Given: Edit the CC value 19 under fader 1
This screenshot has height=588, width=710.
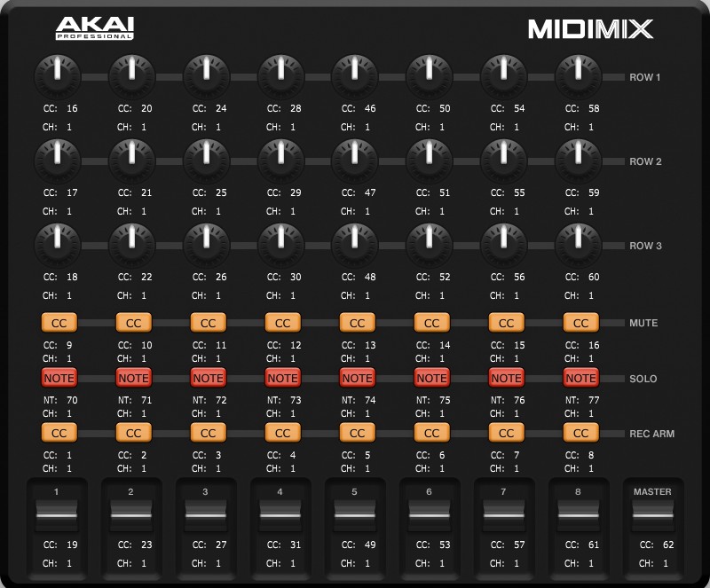Looking at the screenshot, I should (72, 545).
